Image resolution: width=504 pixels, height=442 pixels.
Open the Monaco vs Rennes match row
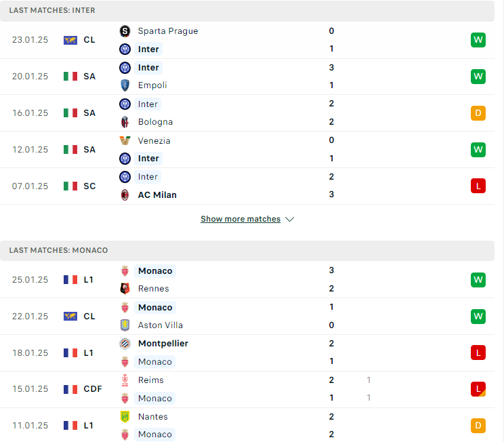coord(247,279)
